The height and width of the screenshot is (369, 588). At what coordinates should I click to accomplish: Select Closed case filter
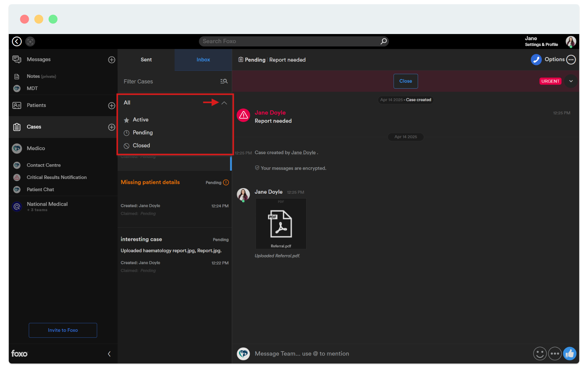click(141, 146)
